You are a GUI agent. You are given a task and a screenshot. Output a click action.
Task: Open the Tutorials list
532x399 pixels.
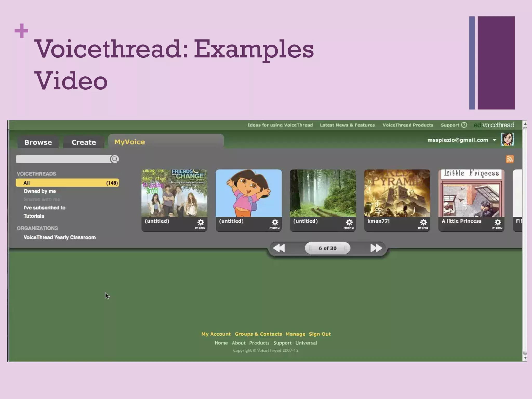pos(34,216)
